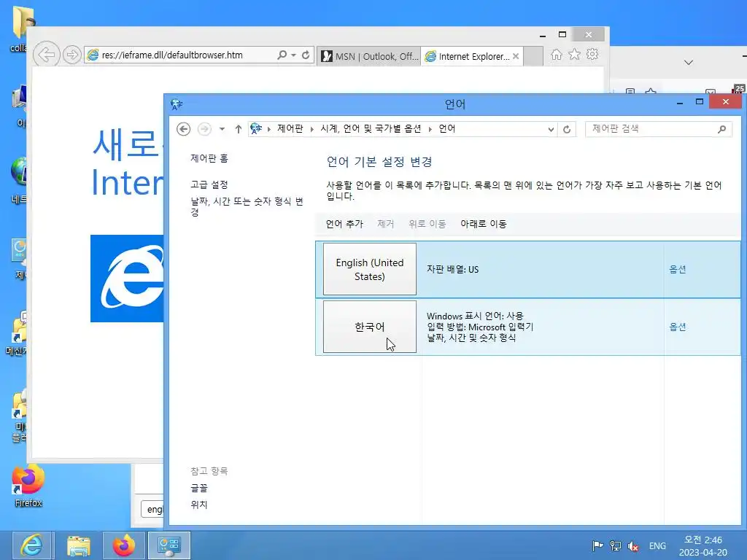Open 옵션 for 한국어
The height and width of the screenshot is (560, 747).
coord(678,327)
